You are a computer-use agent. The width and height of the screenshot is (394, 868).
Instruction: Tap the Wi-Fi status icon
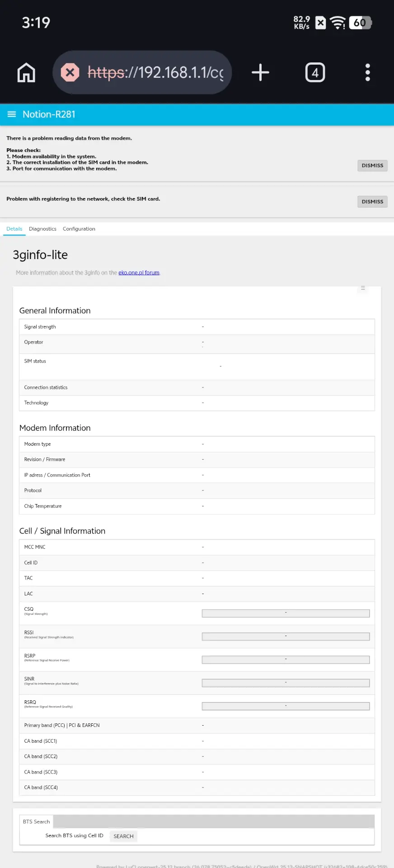coord(338,23)
